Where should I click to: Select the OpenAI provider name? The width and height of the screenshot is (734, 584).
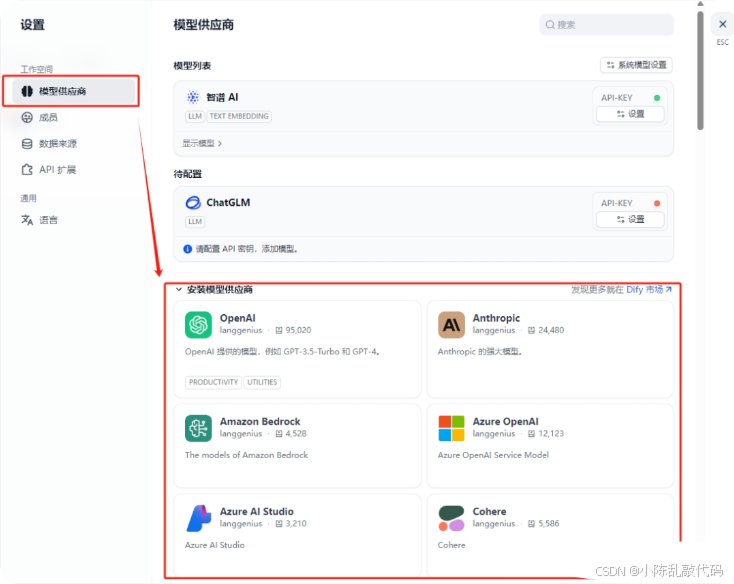tap(238, 318)
